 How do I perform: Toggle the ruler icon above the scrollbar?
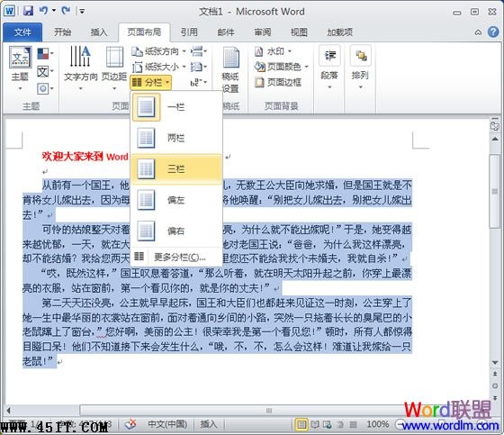(495, 126)
